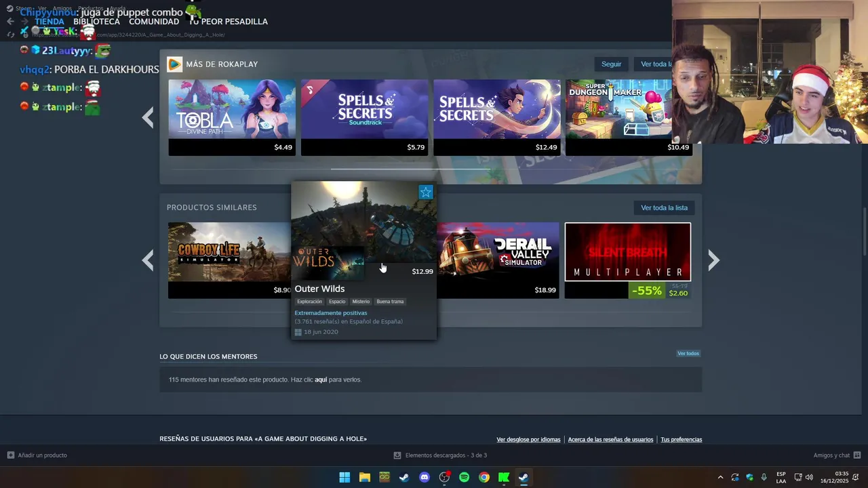Open the notifications bell icon
This screenshot has width=868, height=488.
pos(856,477)
